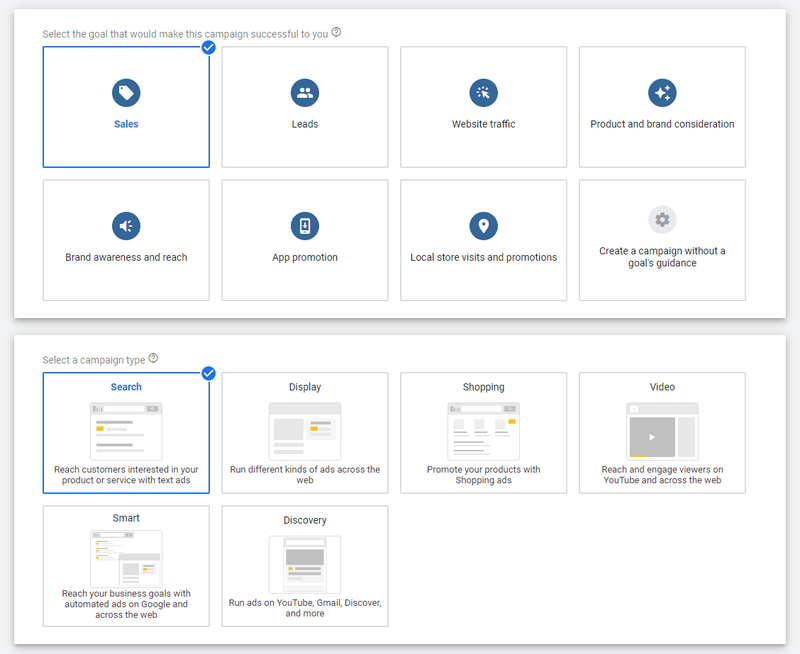Click the Website traffic cursor icon
The image size is (800, 654).
pyautogui.click(x=483, y=93)
